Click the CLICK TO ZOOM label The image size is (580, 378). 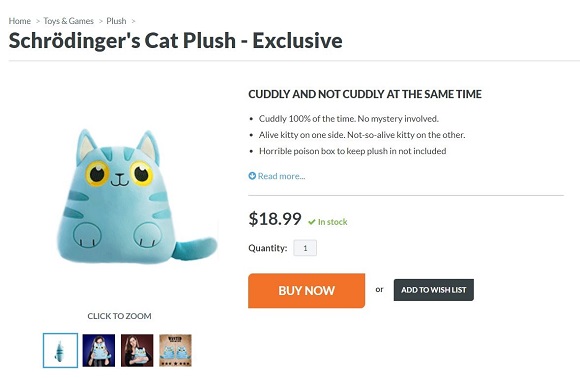click(119, 316)
